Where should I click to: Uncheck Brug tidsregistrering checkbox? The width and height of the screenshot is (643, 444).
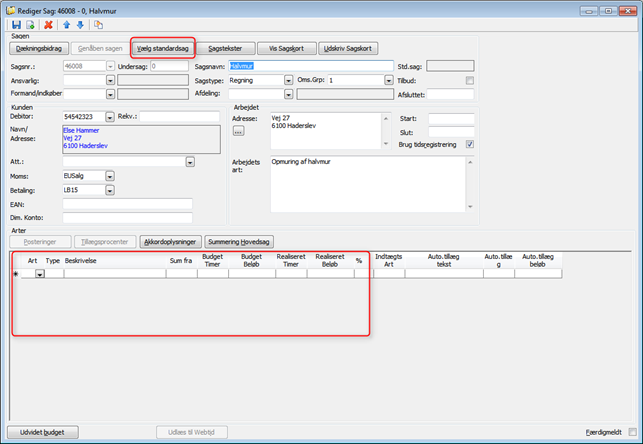point(470,144)
